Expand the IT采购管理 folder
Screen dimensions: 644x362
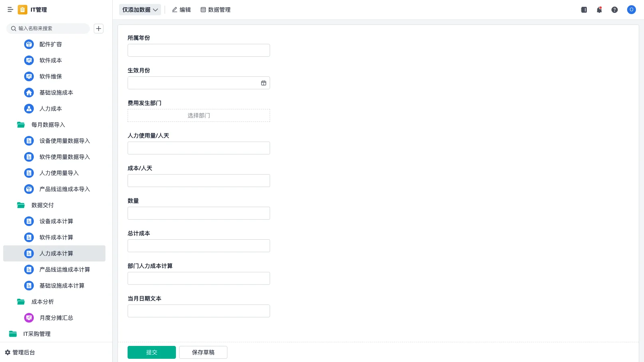click(13, 334)
